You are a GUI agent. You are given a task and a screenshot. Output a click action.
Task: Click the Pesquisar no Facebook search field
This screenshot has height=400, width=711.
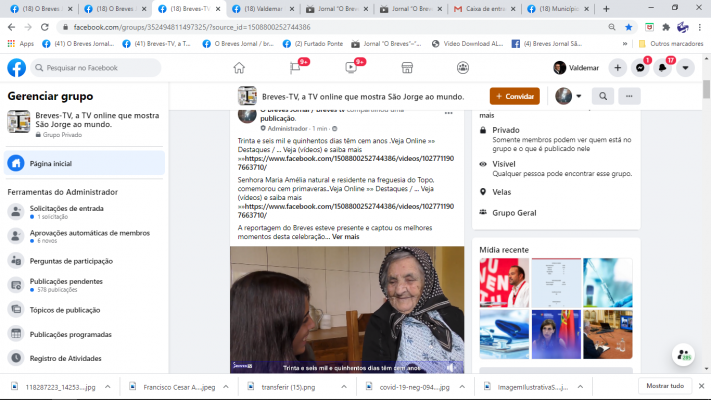click(x=95, y=68)
